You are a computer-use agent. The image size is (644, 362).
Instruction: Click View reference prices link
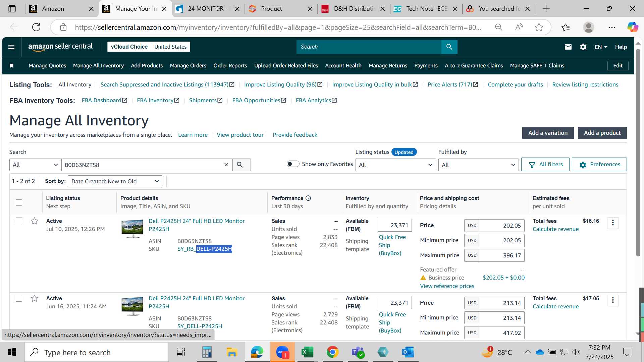(x=447, y=286)
